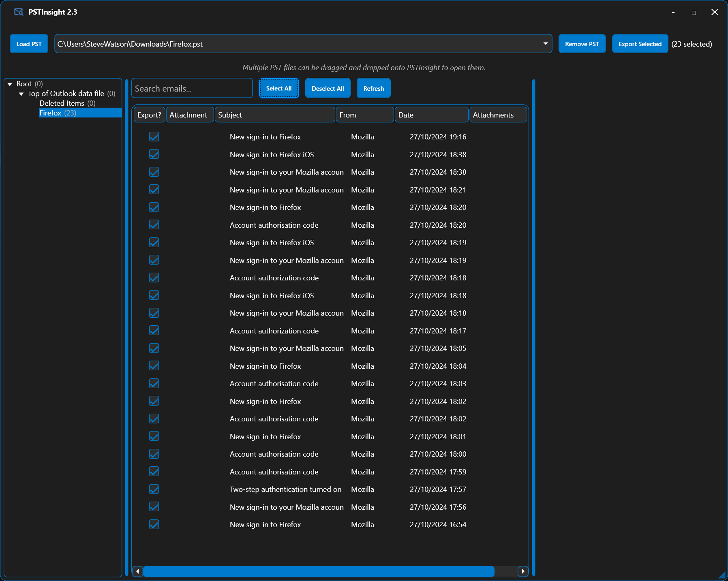Sort by the Attachment column header
This screenshot has height=581, width=728.
190,115
